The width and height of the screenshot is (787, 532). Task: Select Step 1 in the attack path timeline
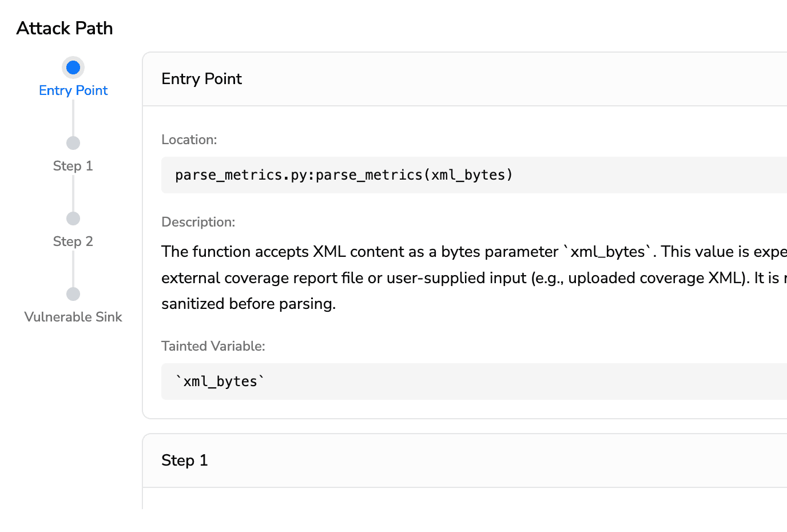coord(73,166)
